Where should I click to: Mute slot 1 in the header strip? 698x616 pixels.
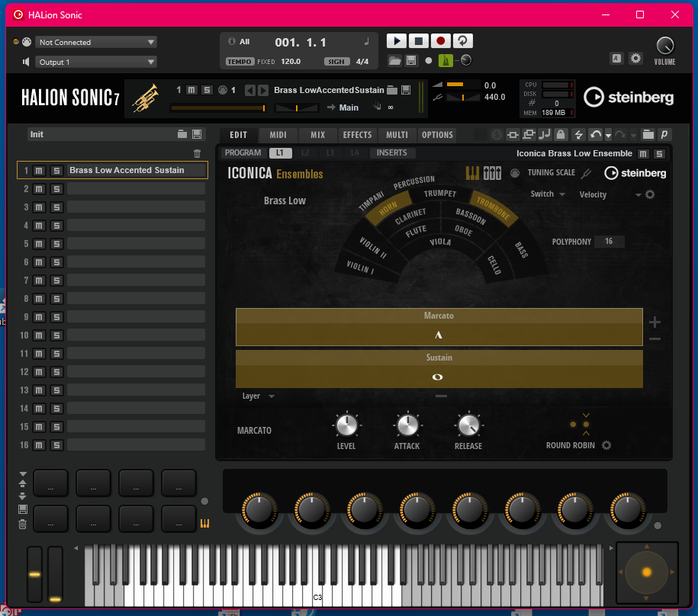191,90
